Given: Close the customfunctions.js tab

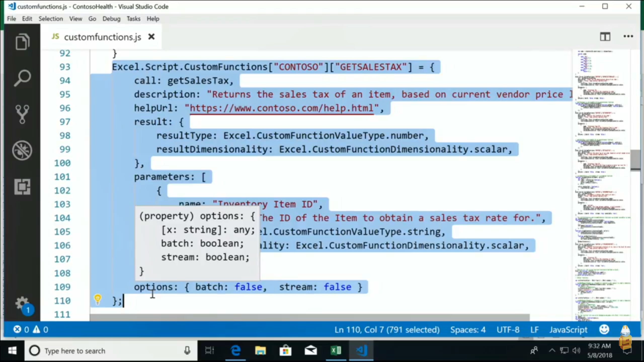Looking at the screenshot, I should pos(151,37).
